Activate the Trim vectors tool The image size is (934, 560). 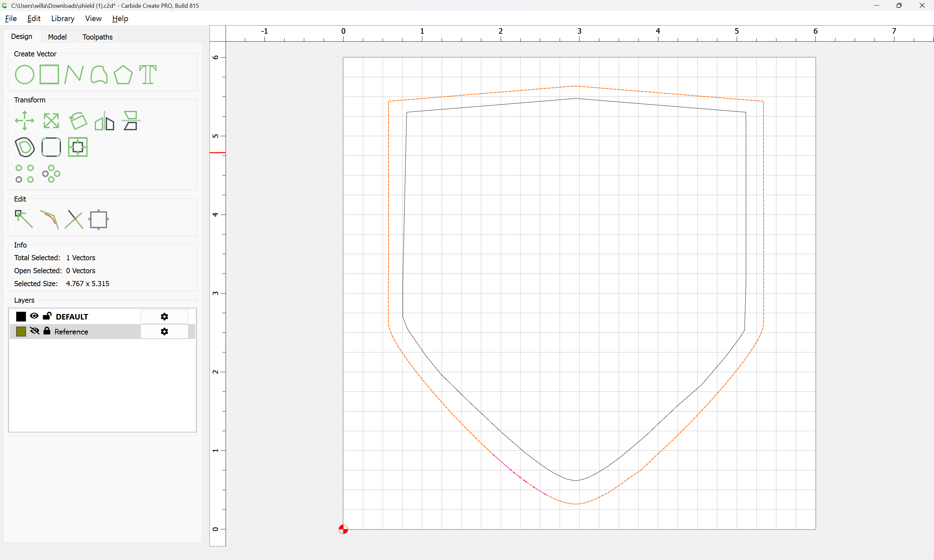pyautogui.click(x=74, y=220)
